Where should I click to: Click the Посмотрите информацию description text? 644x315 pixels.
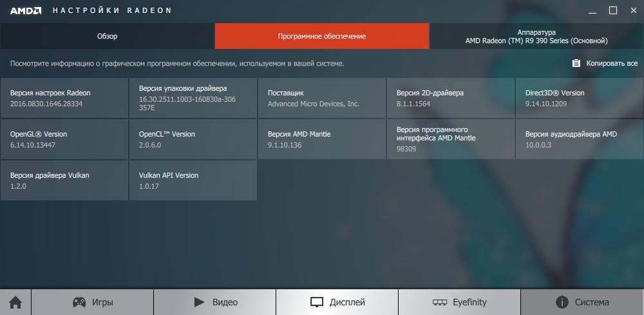point(177,64)
